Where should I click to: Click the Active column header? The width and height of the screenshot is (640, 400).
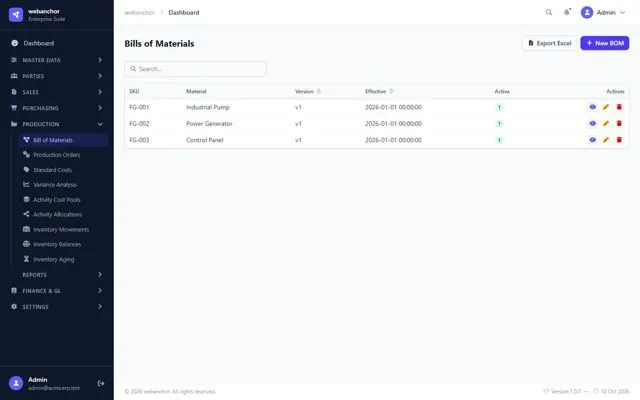502,91
